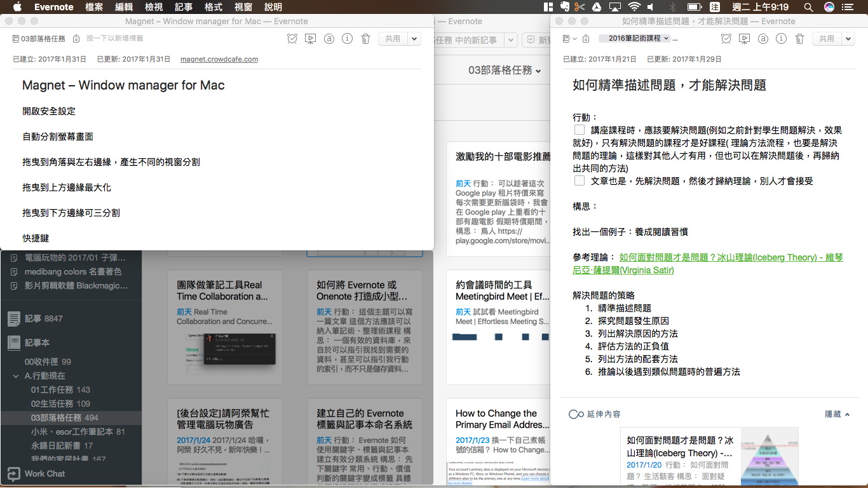The image size is (868, 488).
Task: Open the 團隊做筆記工具Real Time Collaboration note card
Action: coord(225,327)
